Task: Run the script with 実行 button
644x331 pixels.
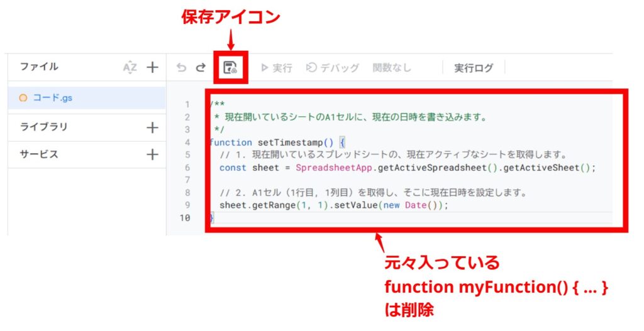Action: [276, 68]
